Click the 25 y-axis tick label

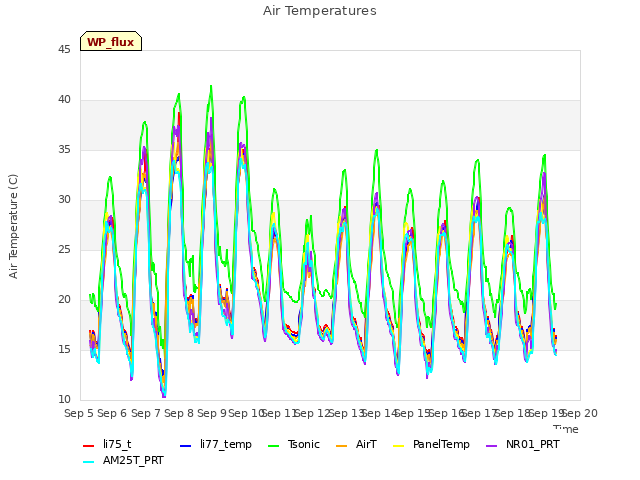(x=64, y=250)
